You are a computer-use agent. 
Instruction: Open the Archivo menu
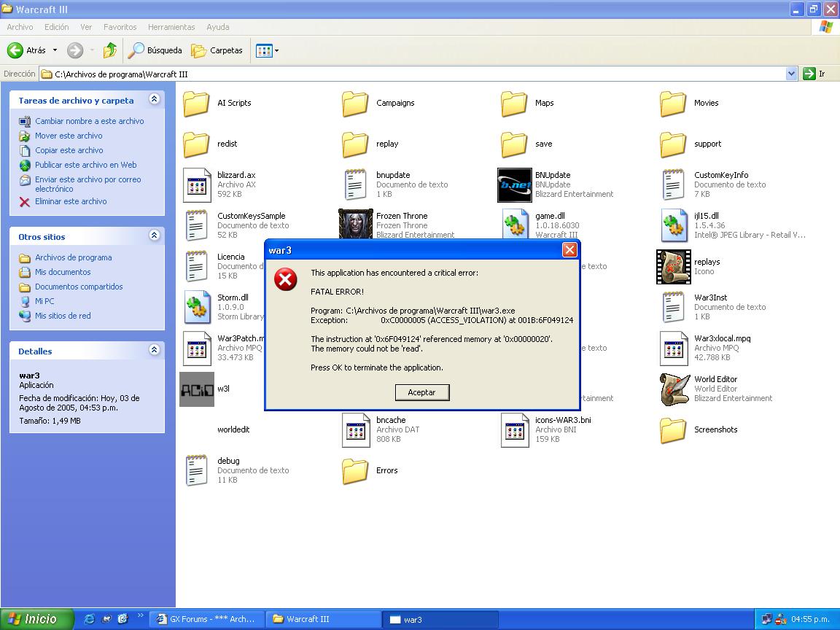coord(20,27)
